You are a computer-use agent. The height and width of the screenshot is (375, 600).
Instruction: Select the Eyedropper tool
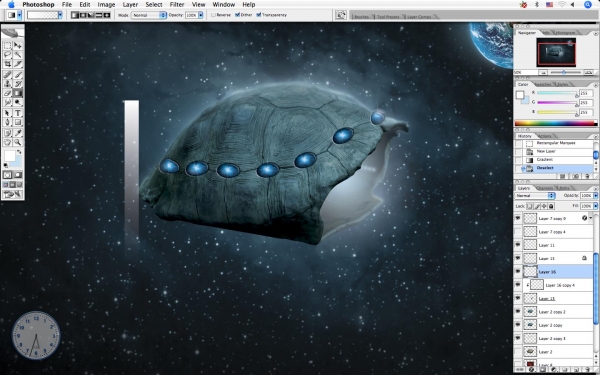[18, 133]
